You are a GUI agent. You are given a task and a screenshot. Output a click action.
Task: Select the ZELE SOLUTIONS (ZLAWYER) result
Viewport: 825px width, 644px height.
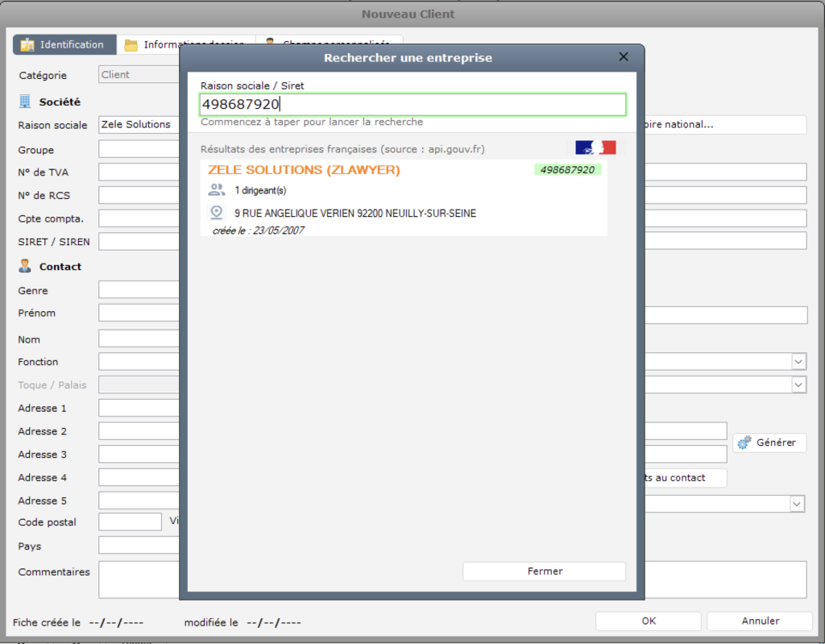tap(304, 170)
